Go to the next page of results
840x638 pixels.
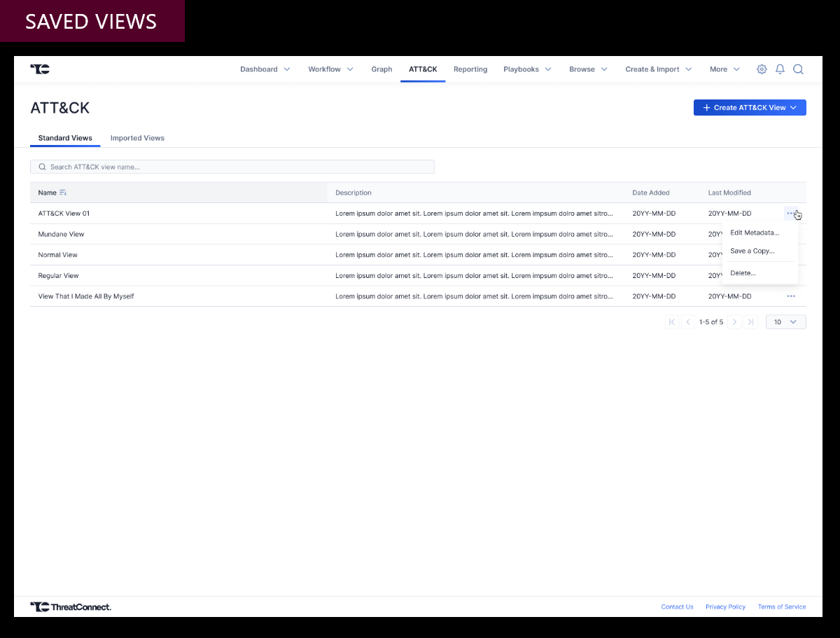coord(734,322)
